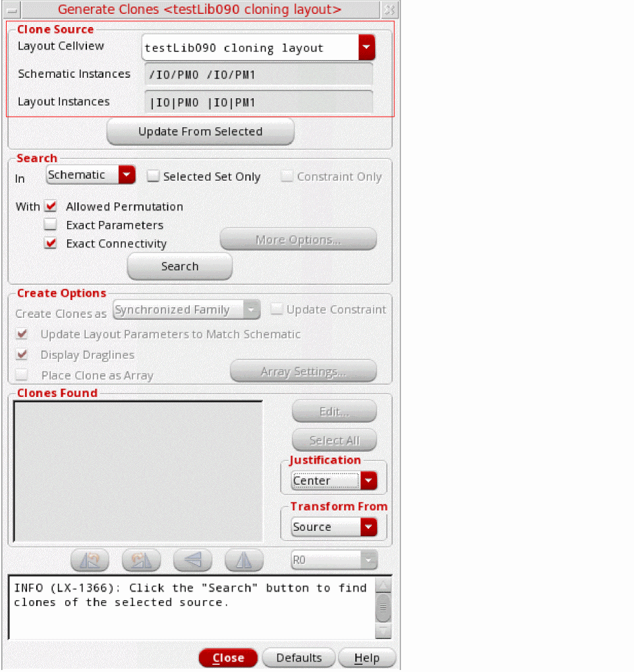
Task: Click the message log scrollbar up arrow
Action: 384,585
